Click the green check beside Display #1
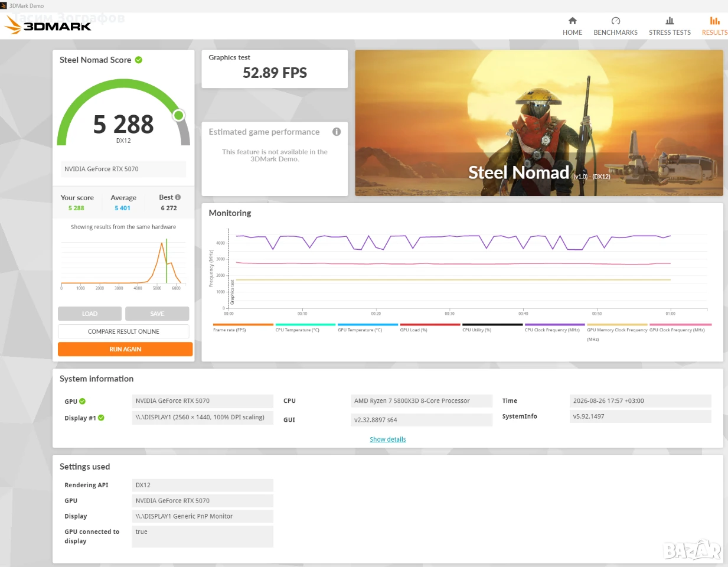 101,418
